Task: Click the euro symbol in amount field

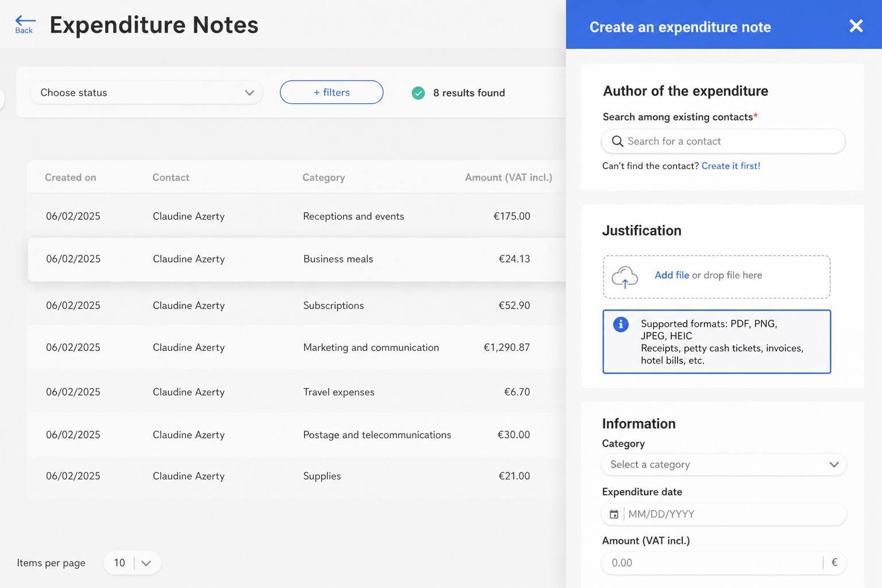Action: 834,563
